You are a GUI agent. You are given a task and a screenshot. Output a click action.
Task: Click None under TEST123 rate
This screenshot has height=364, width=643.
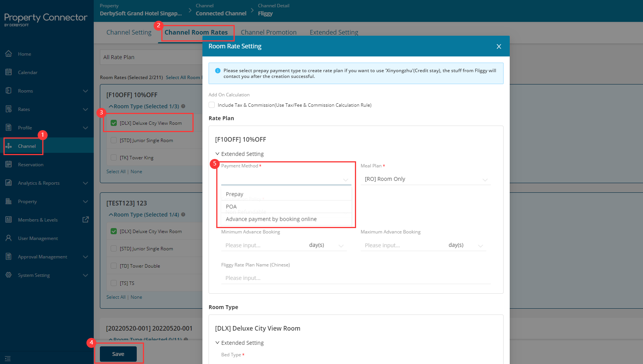[x=136, y=297]
